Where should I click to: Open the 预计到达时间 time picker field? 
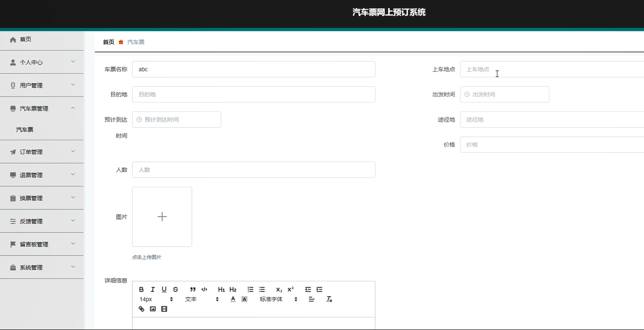(177, 119)
